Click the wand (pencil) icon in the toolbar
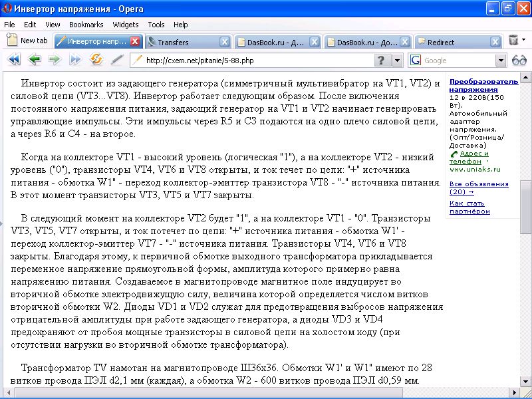This screenshot has width=532, height=399. [117, 60]
